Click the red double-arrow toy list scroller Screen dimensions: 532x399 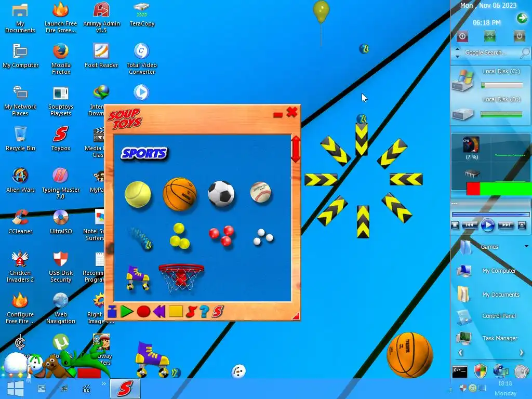pos(296,149)
